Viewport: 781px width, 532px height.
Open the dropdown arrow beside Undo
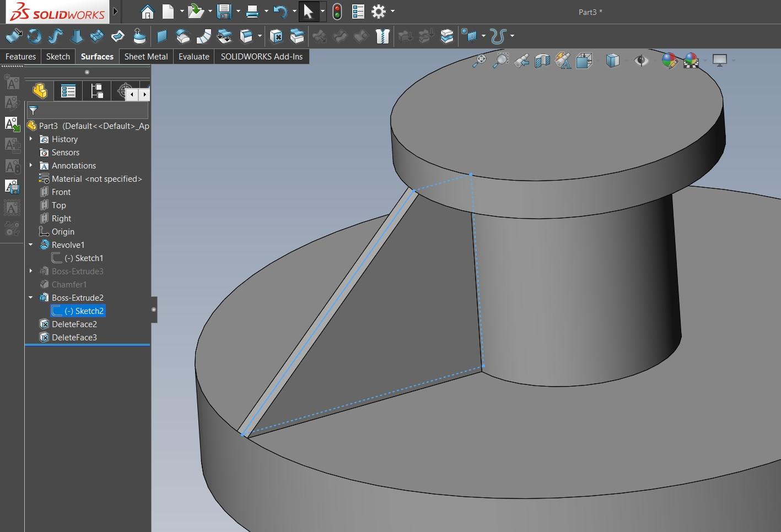294,11
